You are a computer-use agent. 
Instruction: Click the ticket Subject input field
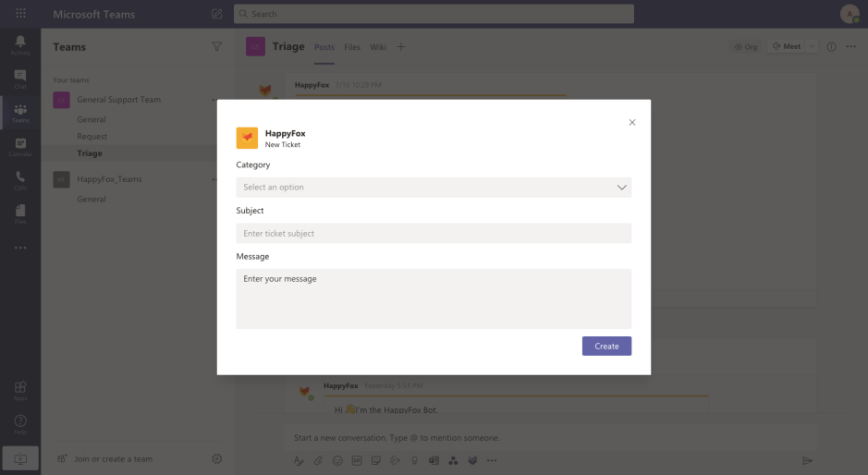pyautogui.click(x=434, y=233)
